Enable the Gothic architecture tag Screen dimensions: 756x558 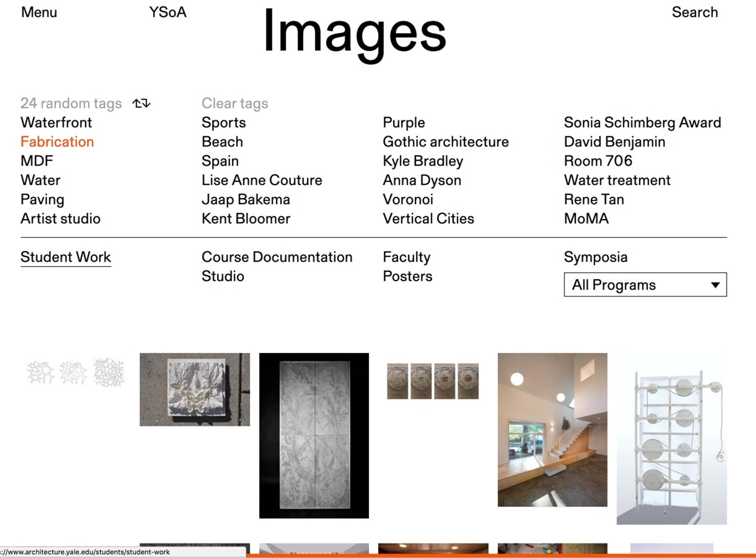(445, 142)
